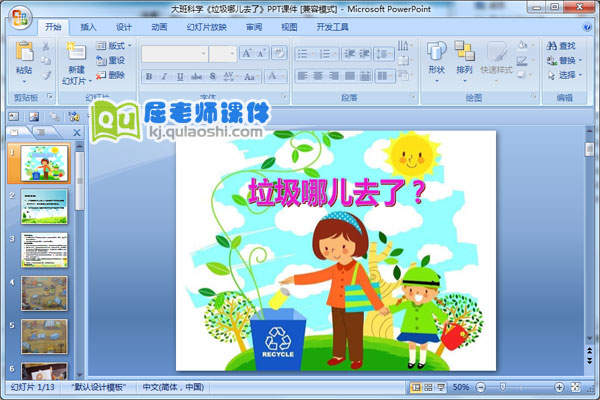Toggle Center text alignment

click(x=318, y=76)
